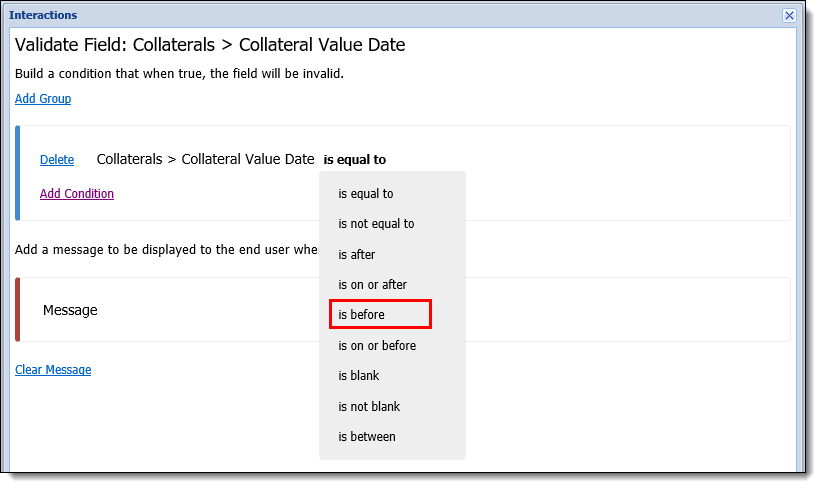Choose 'is on or after' operator
The height and width of the screenshot is (488, 821).
[372, 285]
